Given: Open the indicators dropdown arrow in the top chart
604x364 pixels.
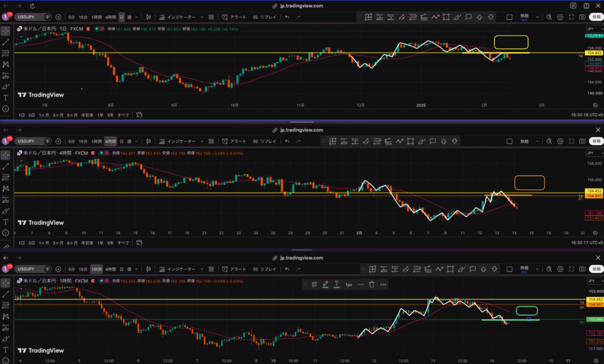Looking at the screenshot, I should coord(202,17).
